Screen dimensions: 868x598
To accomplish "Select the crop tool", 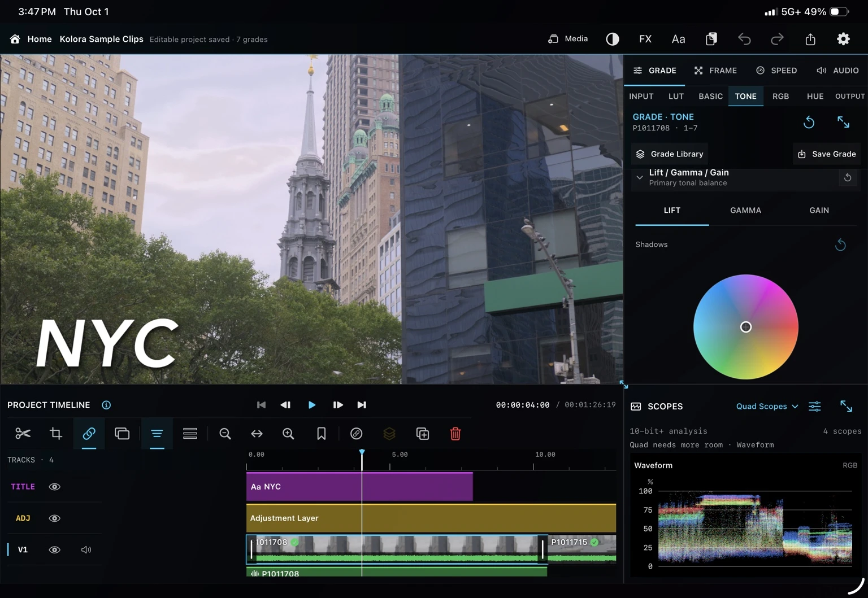I will 56,434.
